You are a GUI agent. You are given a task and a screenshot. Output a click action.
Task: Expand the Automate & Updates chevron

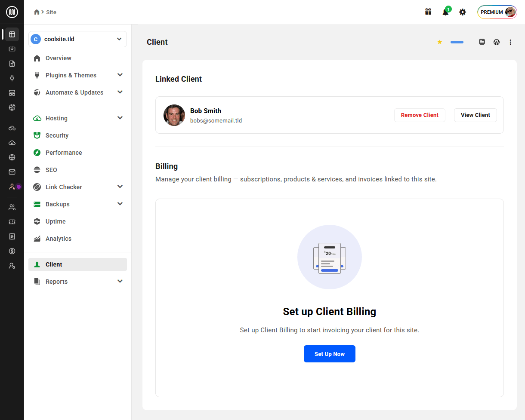tap(120, 92)
